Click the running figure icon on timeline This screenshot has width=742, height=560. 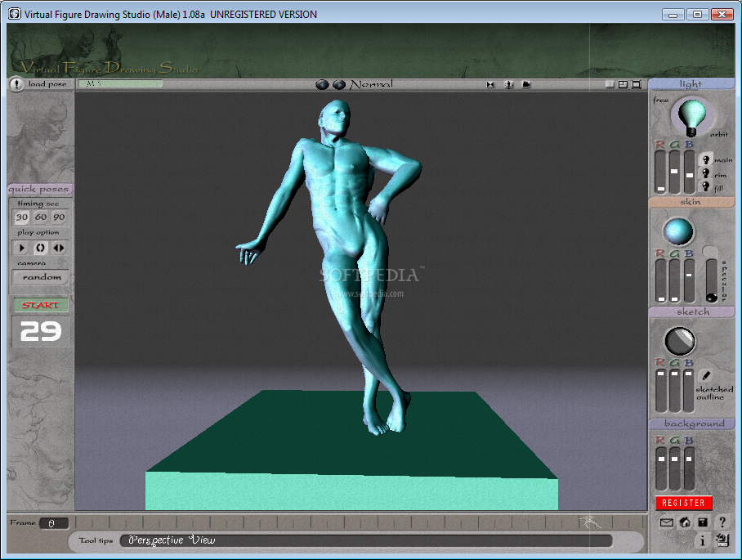591,522
